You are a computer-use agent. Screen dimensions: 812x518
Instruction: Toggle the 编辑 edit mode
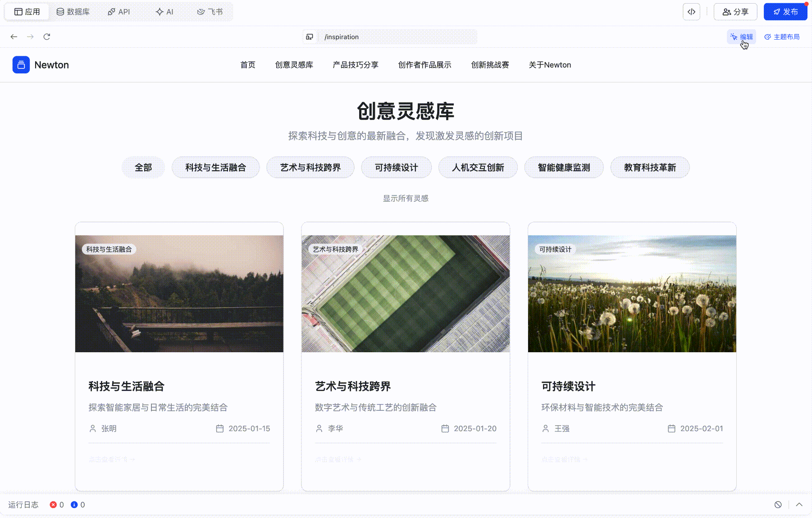click(x=742, y=37)
